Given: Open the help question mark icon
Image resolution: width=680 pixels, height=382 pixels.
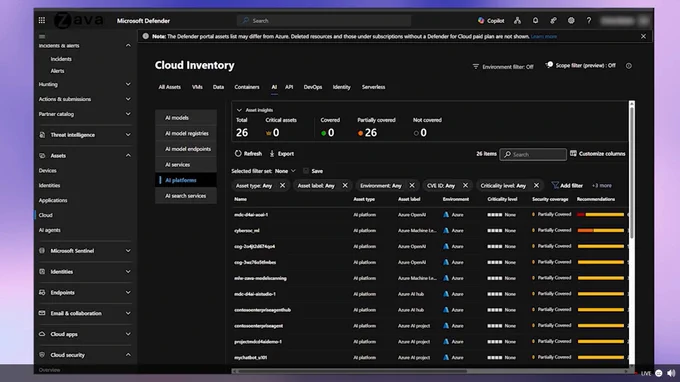Looking at the screenshot, I should click(588, 20).
